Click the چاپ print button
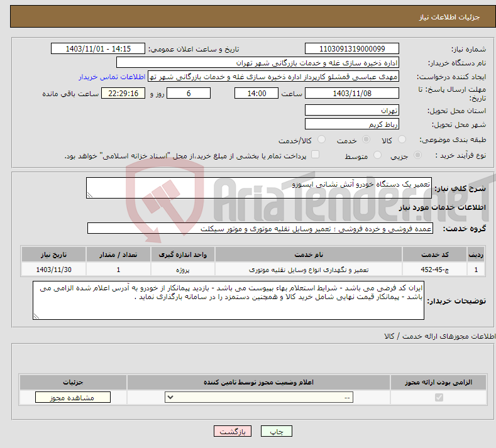 [277, 431]
